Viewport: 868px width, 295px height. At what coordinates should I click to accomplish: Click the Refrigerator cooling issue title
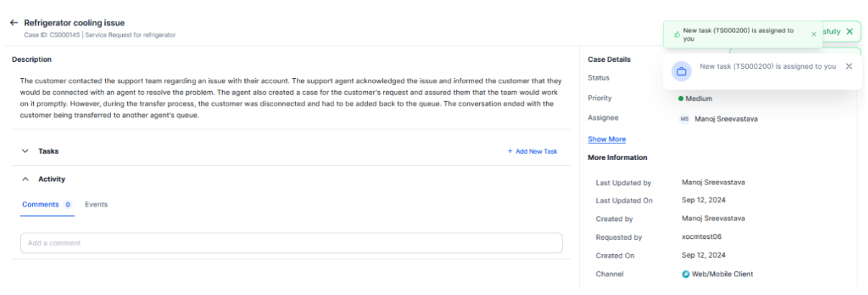click(74, 23)
